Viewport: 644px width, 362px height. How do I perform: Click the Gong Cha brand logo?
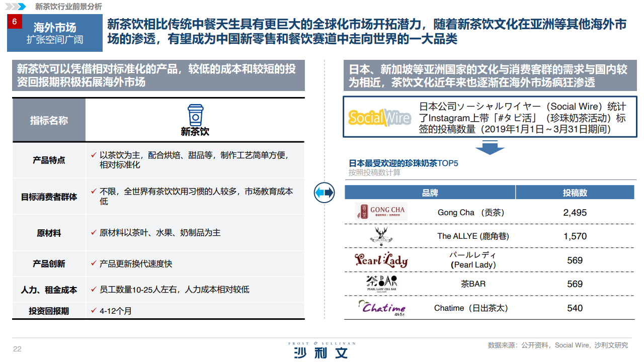tap(381, 212)
